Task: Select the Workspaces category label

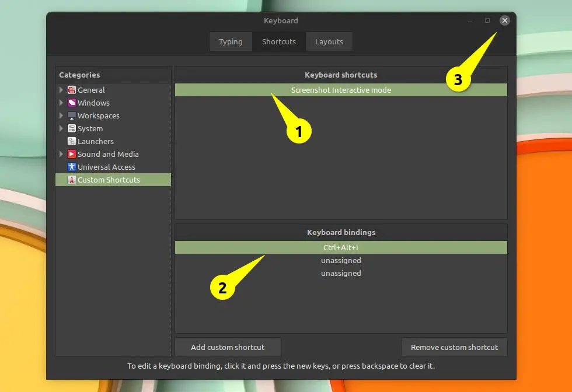Action: click(x=99, y=116)
